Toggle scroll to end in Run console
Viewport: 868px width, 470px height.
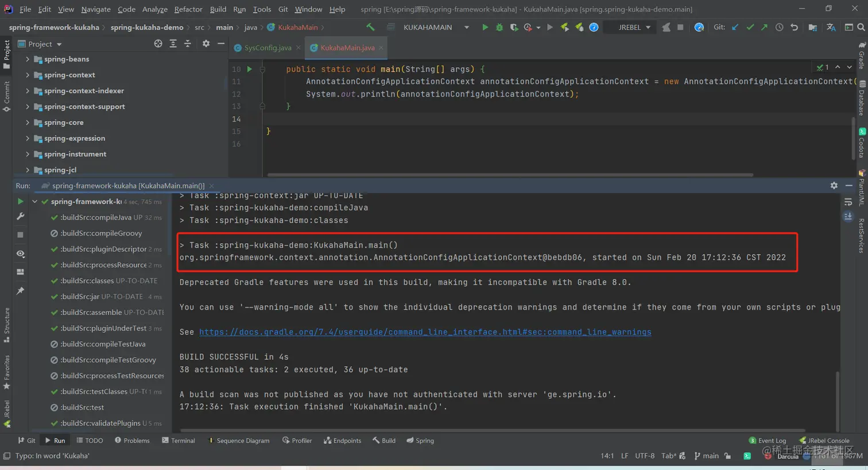(848, 216)
